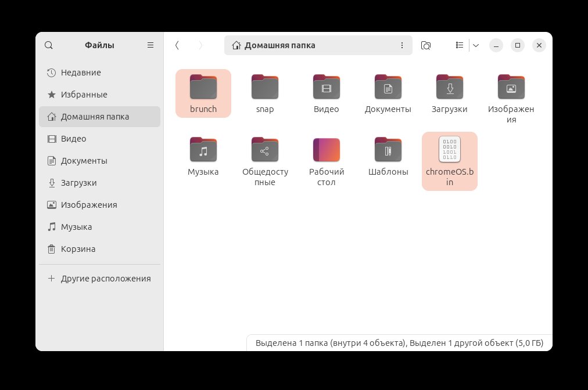This screenshot has height=390, width=588.
Task: Switch to list view using the toggle
Action: click(x=460, y=45)
